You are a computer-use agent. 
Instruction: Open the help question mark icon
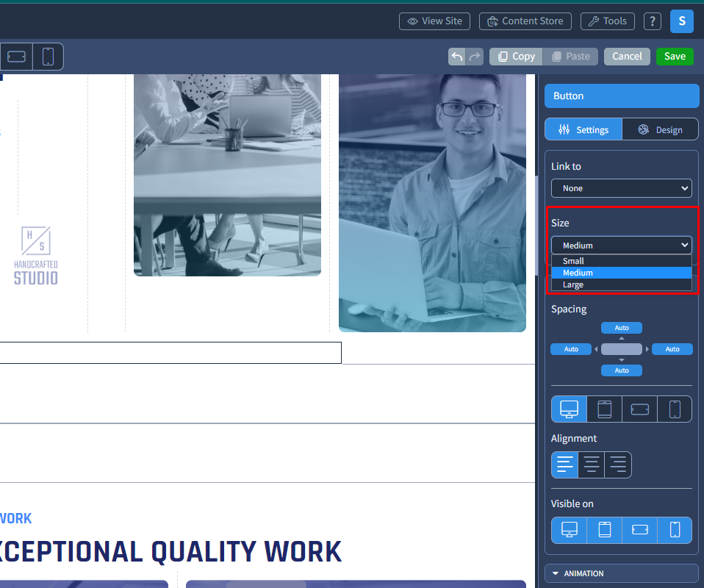(x=653, y=21)
